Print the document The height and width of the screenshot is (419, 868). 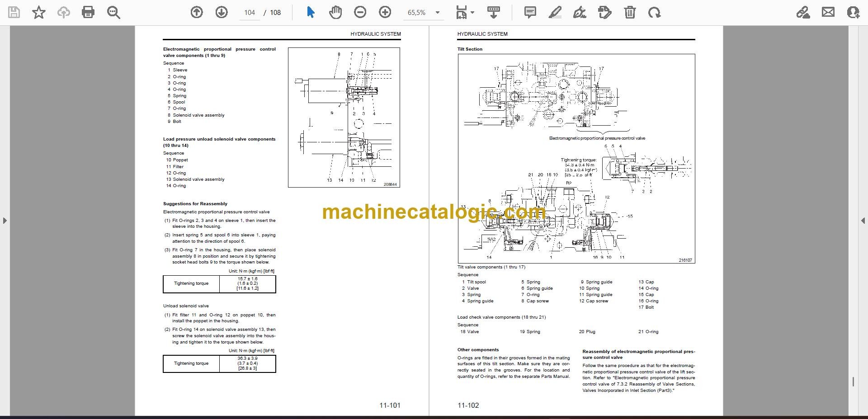pyautogui.click(x=88, y=12)
